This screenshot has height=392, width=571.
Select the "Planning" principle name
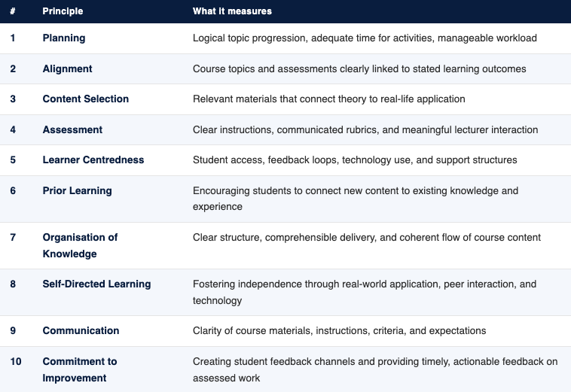tap(64, 38)
